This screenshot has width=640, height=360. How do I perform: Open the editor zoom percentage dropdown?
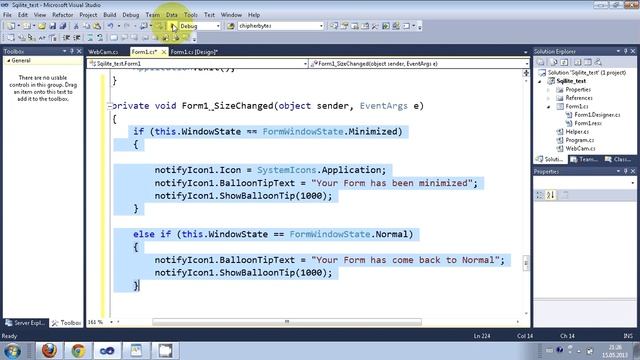111,322
